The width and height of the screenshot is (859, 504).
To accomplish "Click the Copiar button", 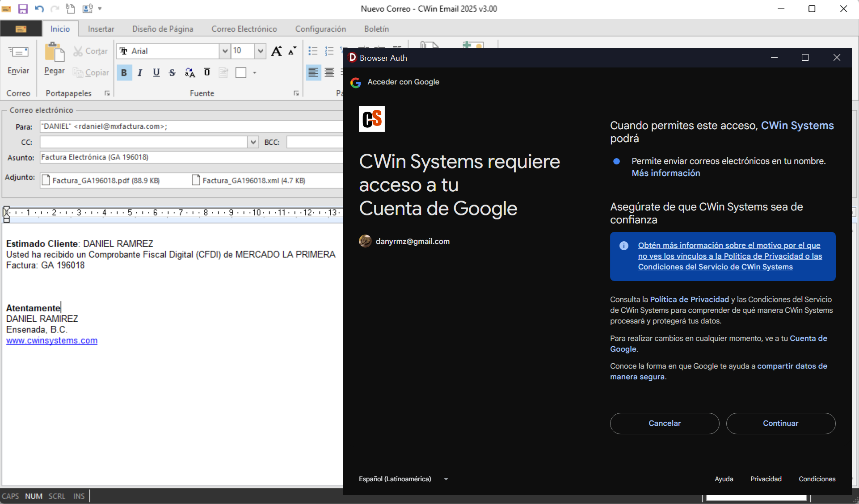I will coord(91,73).
